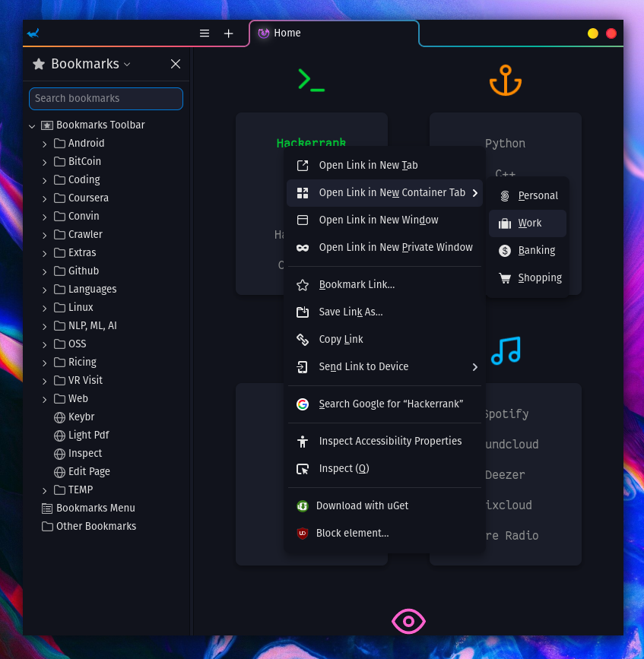Click the blue music note icon
644x659 pixels.
coord(506,350)
